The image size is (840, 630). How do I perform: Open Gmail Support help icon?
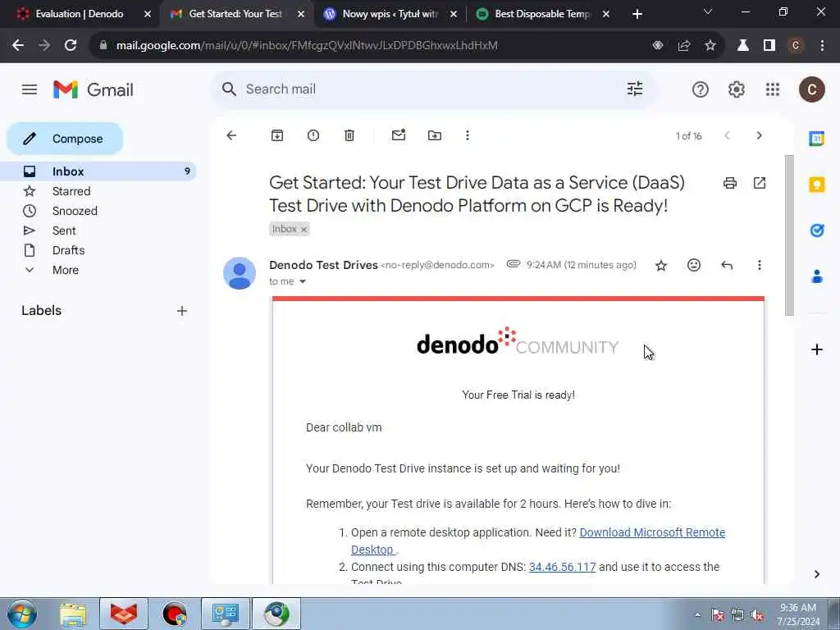click(x=701, y=89)
